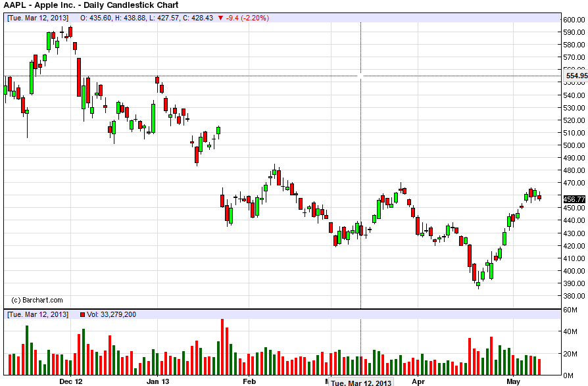Click the 600.00 price axis label
588x386 pixels.
coord(574,20)
